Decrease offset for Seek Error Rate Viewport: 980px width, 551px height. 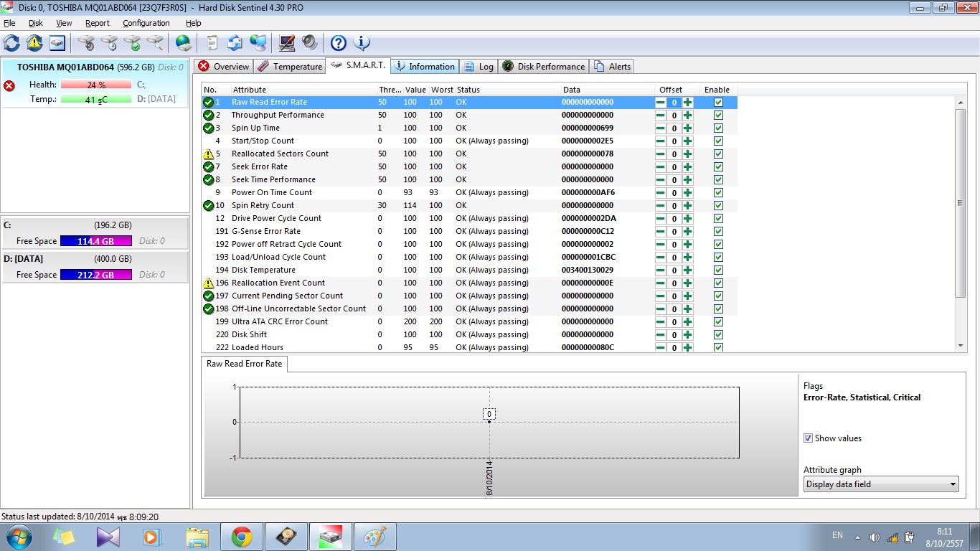[660, 167]
